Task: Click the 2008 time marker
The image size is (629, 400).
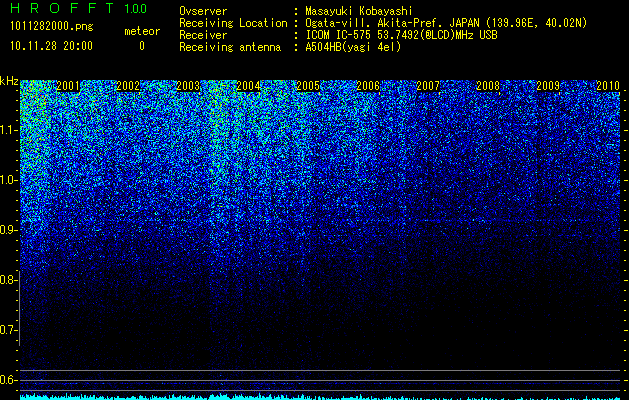Action: pos(488,85)
